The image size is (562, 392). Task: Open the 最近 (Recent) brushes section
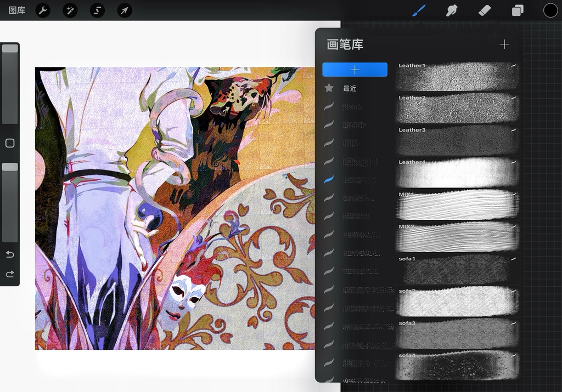(x=350, y=88)
